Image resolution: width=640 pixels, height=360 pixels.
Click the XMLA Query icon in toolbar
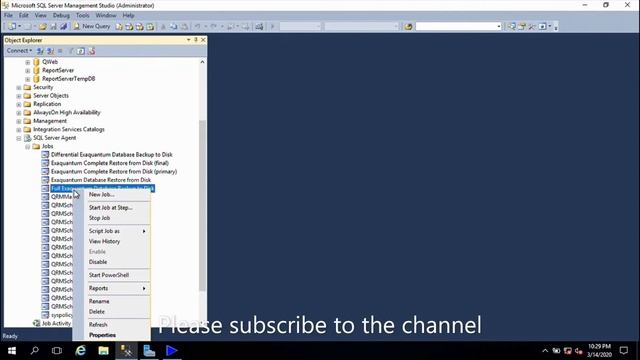151,27
